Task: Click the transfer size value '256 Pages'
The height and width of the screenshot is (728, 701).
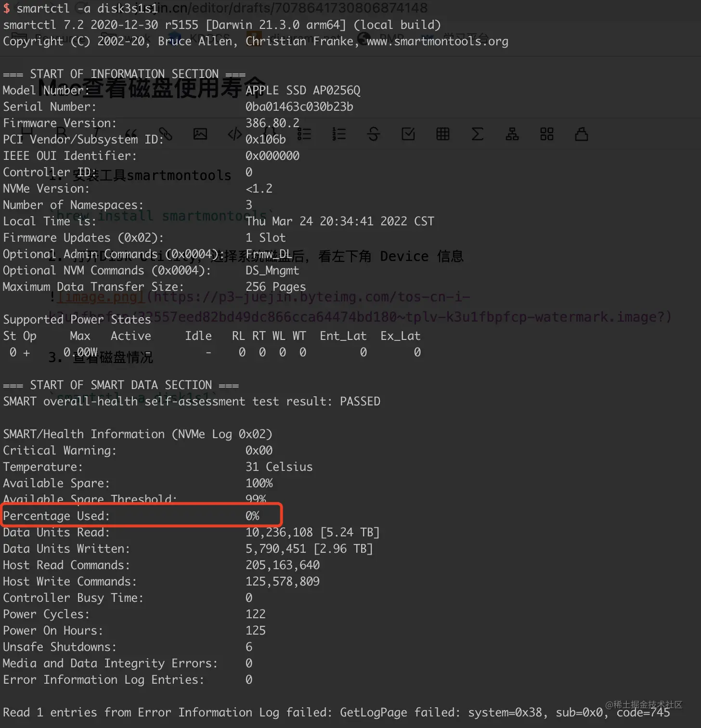Action: [x=276, y=286]
